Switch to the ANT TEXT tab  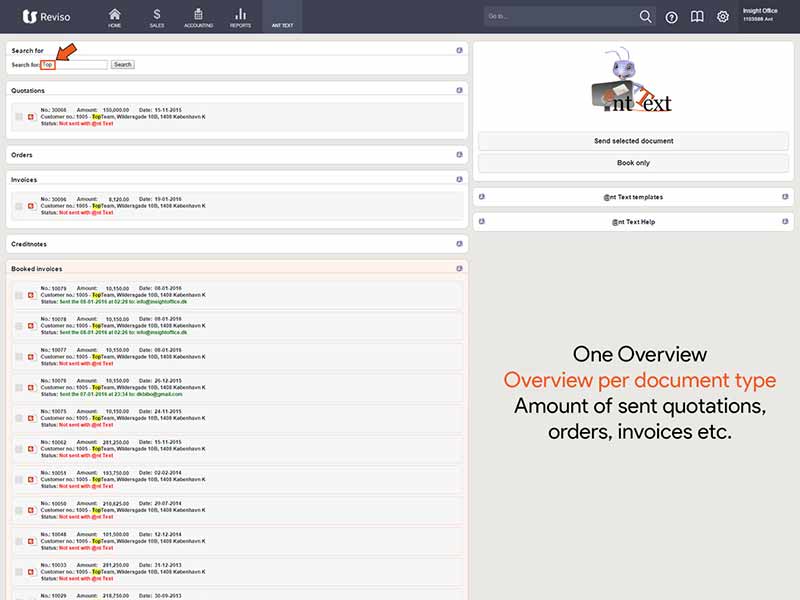pos(281,17)
